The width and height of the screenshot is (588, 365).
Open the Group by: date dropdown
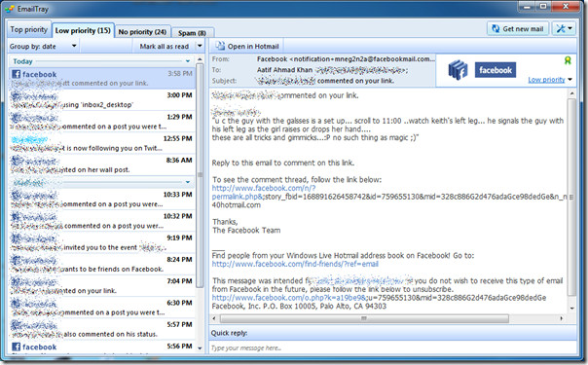click(x=43, y=47)
